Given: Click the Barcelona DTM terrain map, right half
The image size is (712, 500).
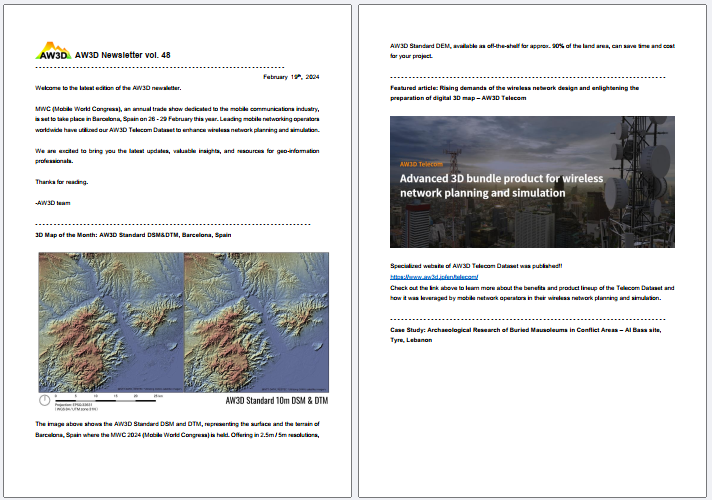Looking at the screenshot, I should (x=257, y=322).
